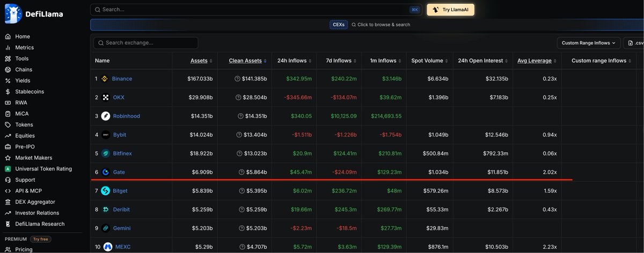
Task: Open the Bybit exchange link
Action: (120, 135)
